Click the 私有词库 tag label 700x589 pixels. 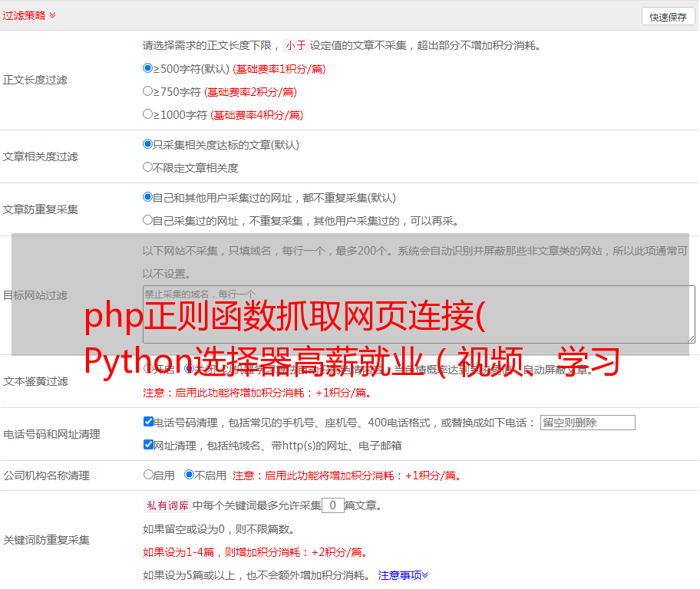coord(168,505)
